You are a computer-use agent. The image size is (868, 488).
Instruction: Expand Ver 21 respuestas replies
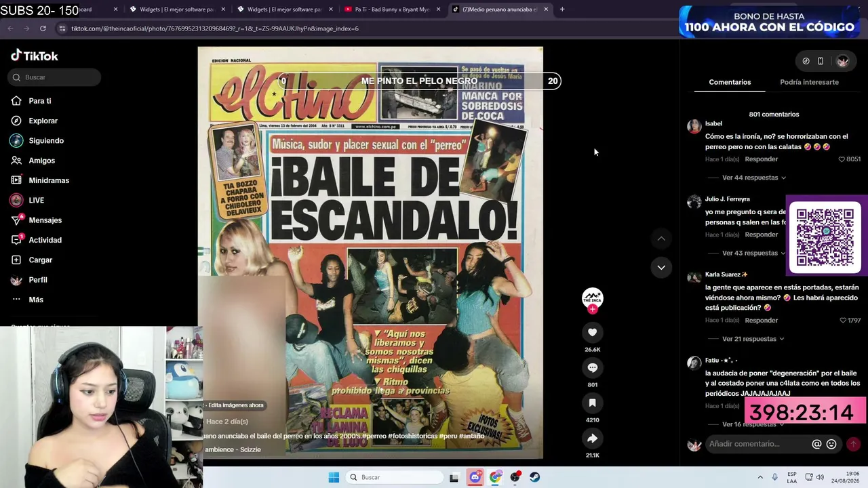point(753,339)
